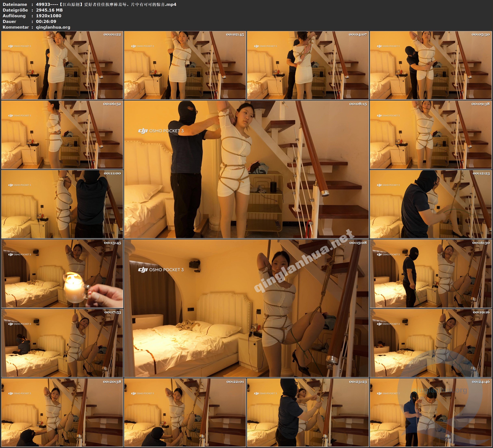Click the thumbnail timestamped 00:22:01
The width and height of the screenshot is (493, 448).
click(x=185, y=412)
